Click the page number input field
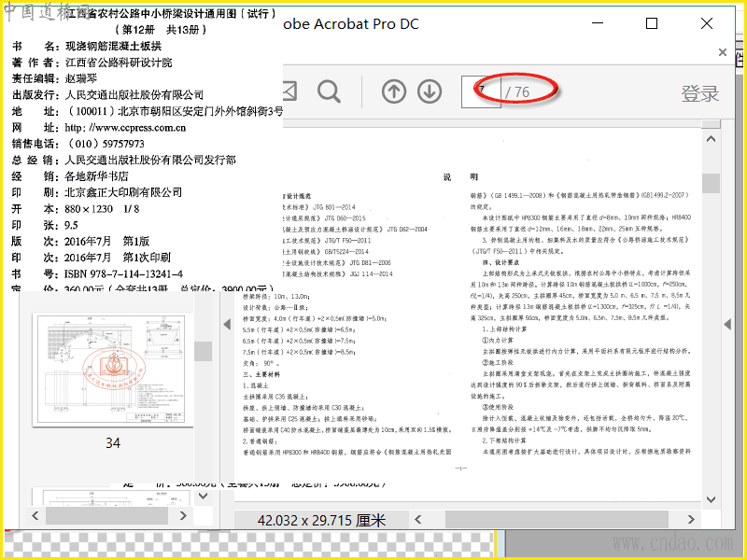This screenshot has width=747, height=560. point(481,91)
